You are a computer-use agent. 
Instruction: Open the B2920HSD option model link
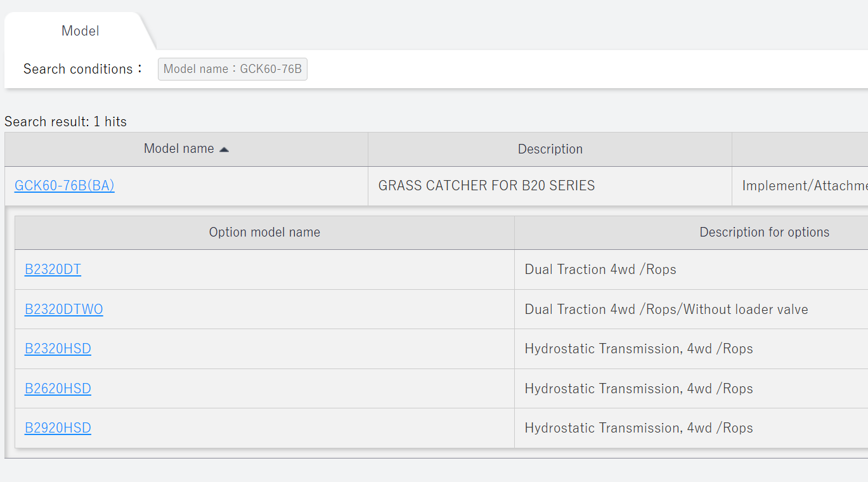pyautogui.click(x=58, y=428)
